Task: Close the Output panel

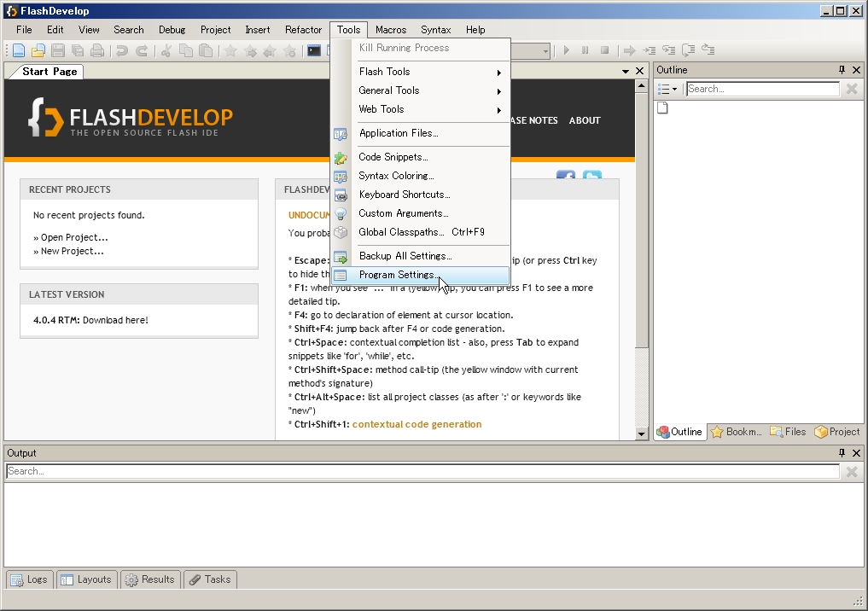Action: (x=856, y=453)
